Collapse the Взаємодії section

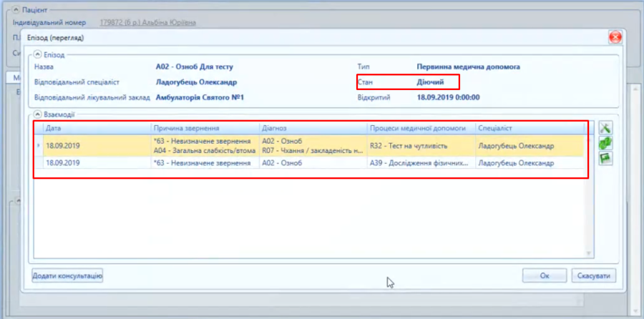click(x=37, y=114)
